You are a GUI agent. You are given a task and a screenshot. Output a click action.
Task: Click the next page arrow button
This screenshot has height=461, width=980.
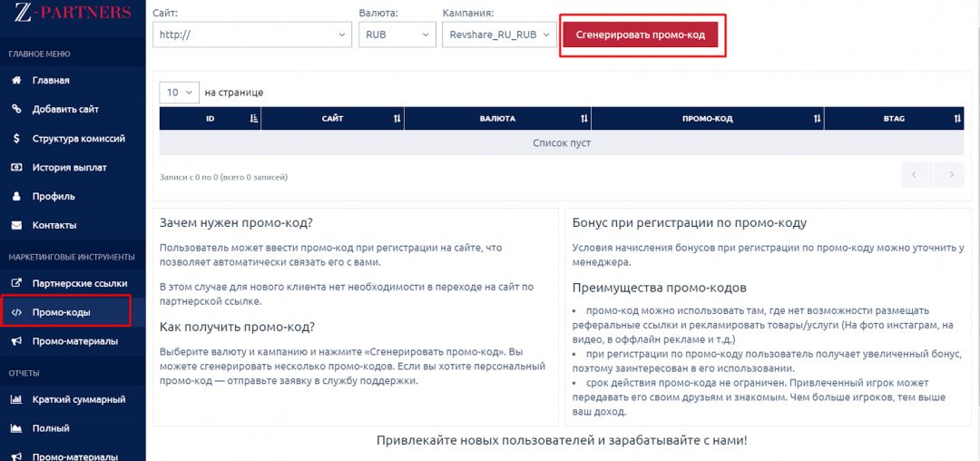pyautogui.click(x=949, y=175)
